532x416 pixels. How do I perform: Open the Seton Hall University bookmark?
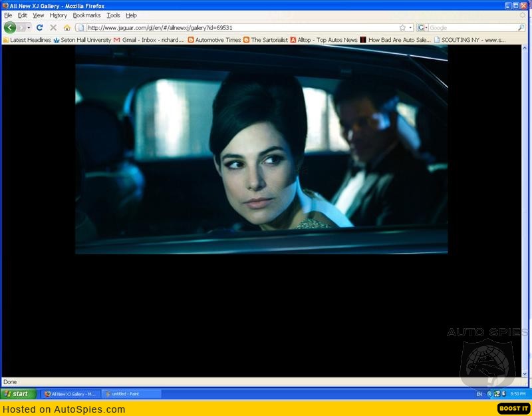[82, 40]
